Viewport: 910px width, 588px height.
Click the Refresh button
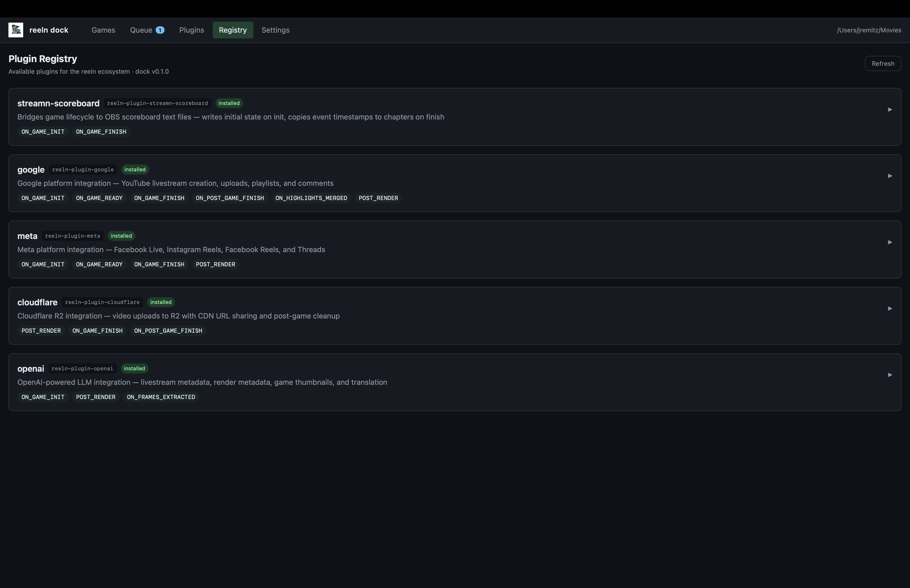click(883, 63)
